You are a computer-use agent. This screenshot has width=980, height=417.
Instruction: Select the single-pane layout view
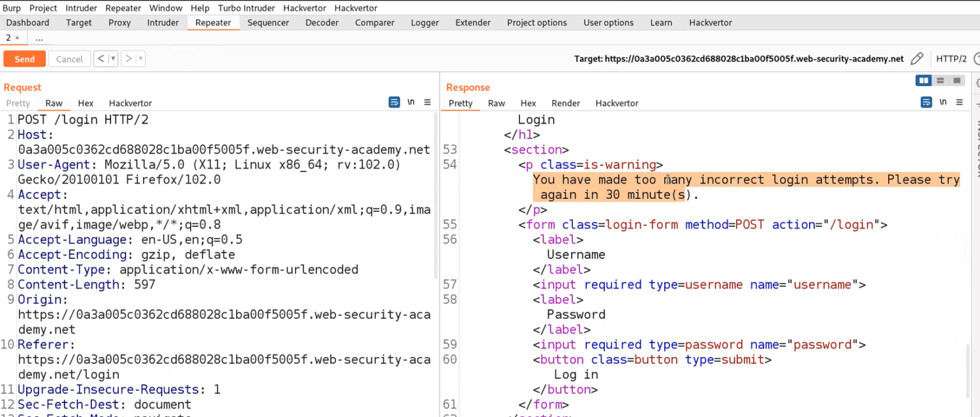click(x=956, y=80)
